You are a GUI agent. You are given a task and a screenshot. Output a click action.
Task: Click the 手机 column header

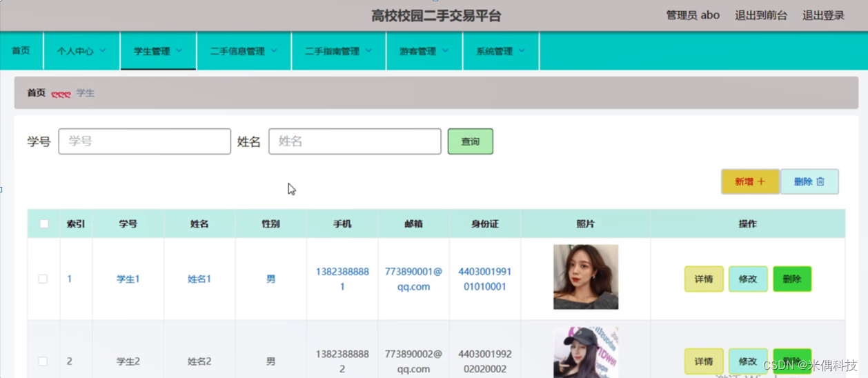click(342, 223)
